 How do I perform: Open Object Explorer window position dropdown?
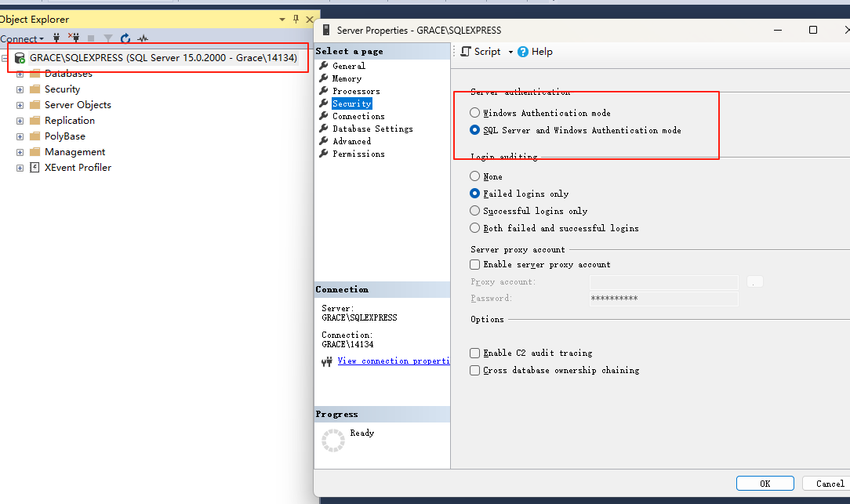282,20
